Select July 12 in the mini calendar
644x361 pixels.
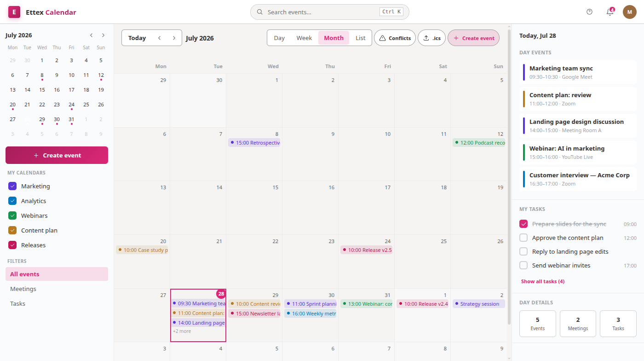101,75
